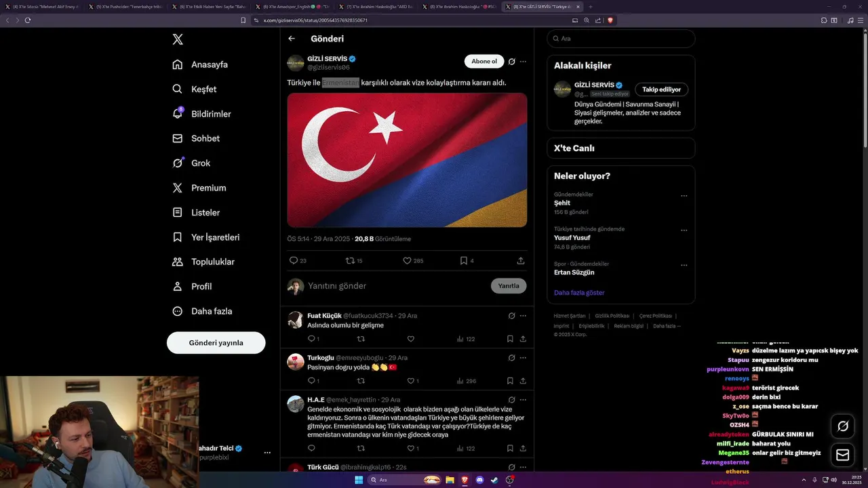Open Premium in the sidebar
Image resolution: width=868 pixels, height=488 pixels.
tap(199, 188)
